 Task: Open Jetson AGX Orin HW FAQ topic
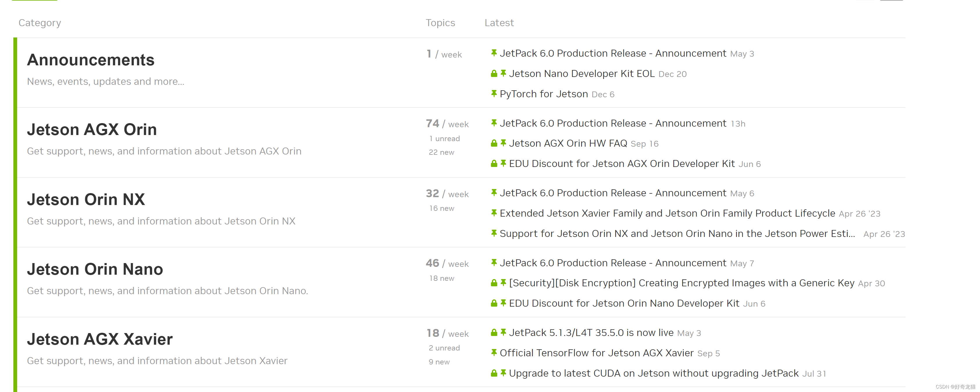point(568,143)
